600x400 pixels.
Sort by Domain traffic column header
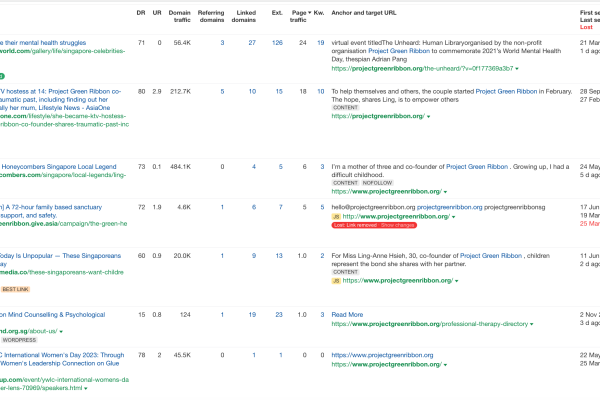(179, 16)
